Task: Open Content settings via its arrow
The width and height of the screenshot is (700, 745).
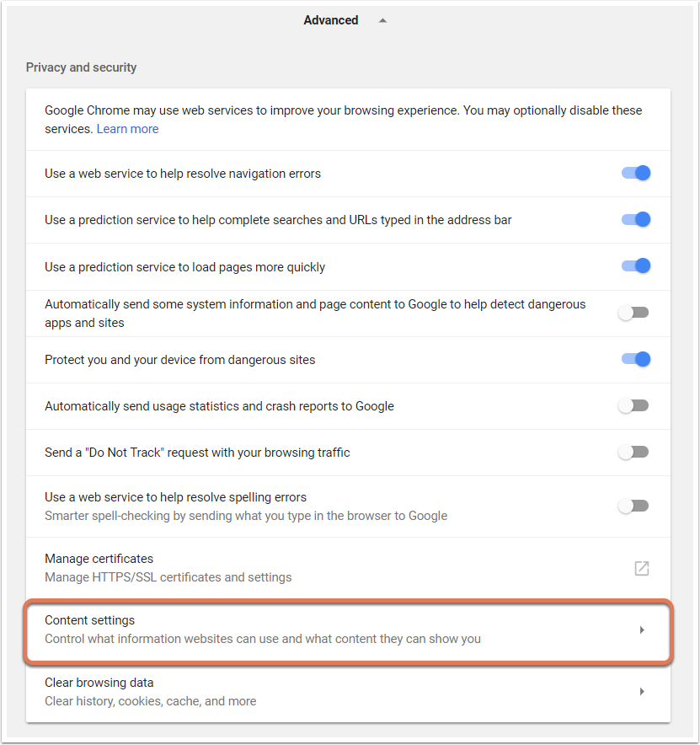Action: point(642,630)
